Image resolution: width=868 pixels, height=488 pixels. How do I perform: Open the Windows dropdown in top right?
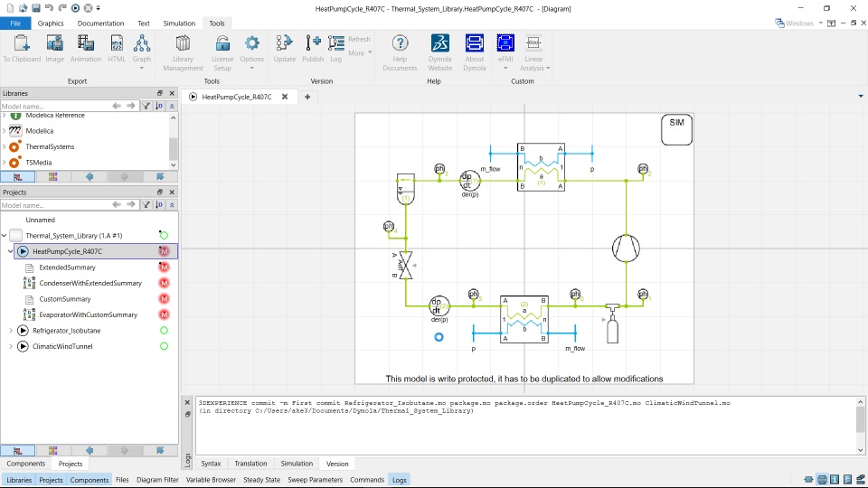798,23
